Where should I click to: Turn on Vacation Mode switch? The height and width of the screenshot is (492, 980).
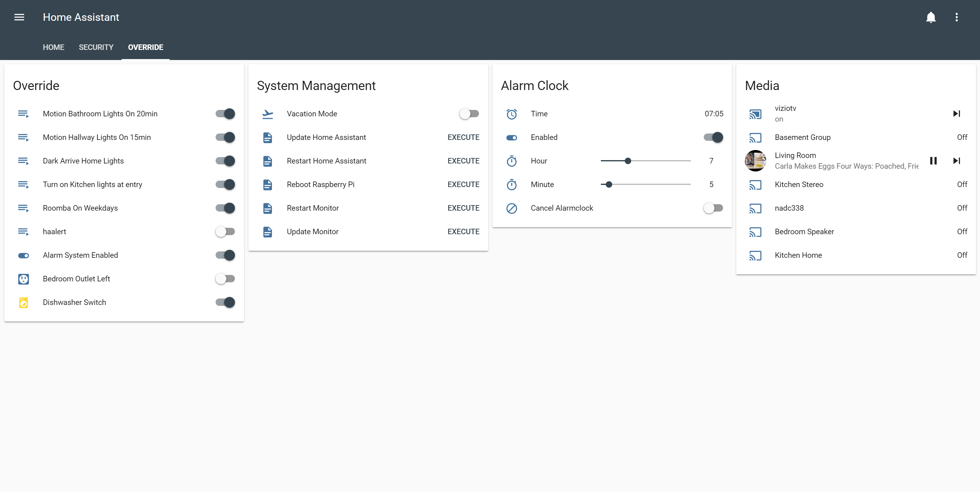[x=469, y=114]
